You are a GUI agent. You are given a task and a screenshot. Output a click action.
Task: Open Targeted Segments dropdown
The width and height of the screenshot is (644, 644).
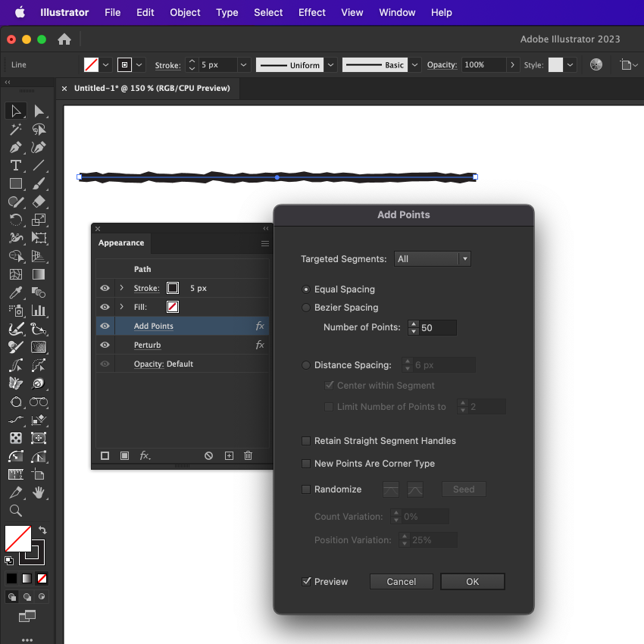[x=433, y=259]
